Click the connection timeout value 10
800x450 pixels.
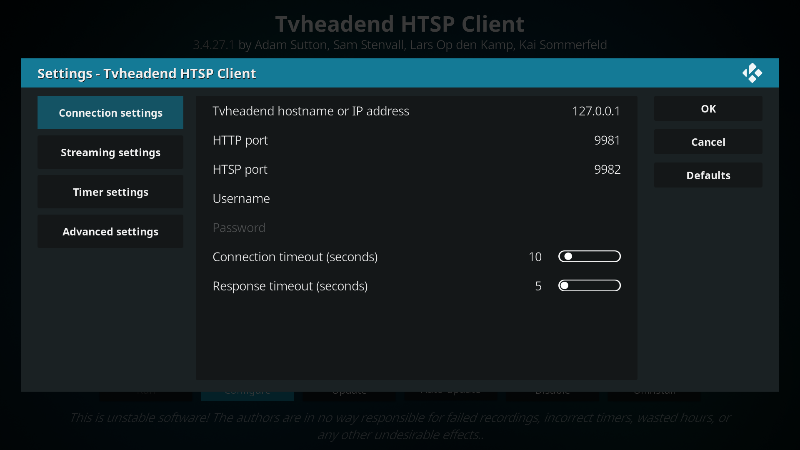tap(535, 257)
